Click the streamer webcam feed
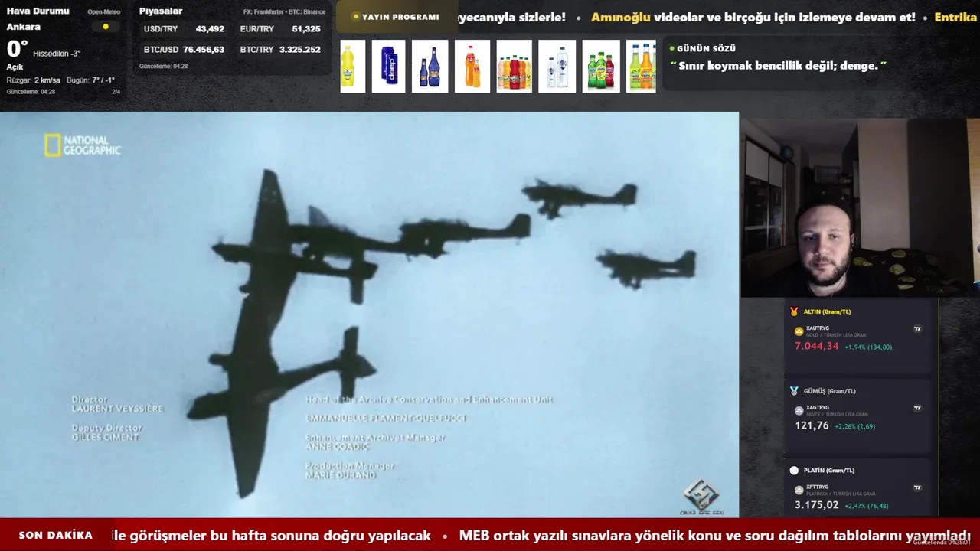 [x=860, y=207]
